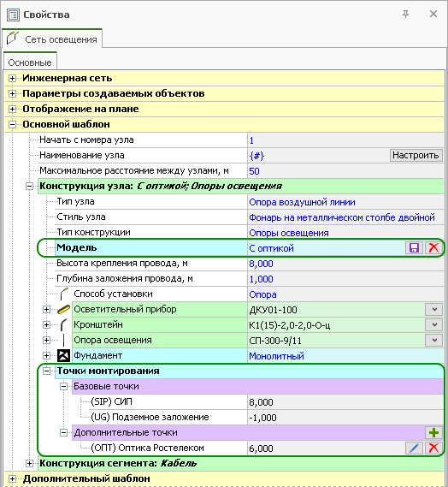Edit Высота крепления провода value 8,000
This screenshot has width=448, height=487.
pyautogui.click(x=345, y=264)
